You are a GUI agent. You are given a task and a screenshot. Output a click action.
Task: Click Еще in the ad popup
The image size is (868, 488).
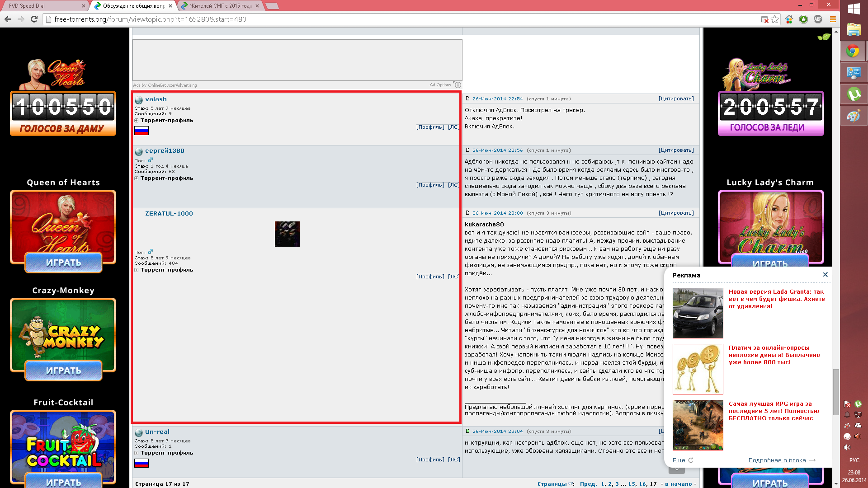(x=679, y=460)
